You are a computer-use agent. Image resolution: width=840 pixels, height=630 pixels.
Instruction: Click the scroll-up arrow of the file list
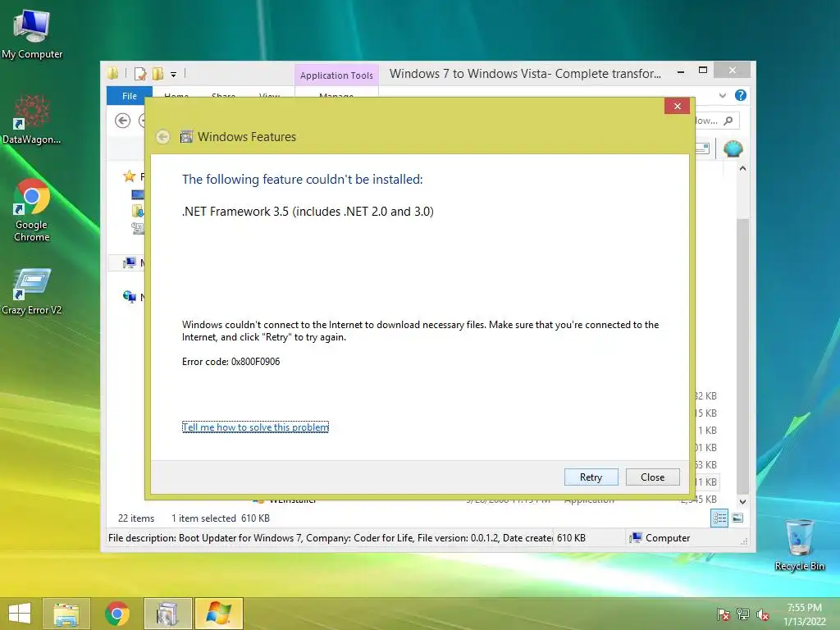742,168
